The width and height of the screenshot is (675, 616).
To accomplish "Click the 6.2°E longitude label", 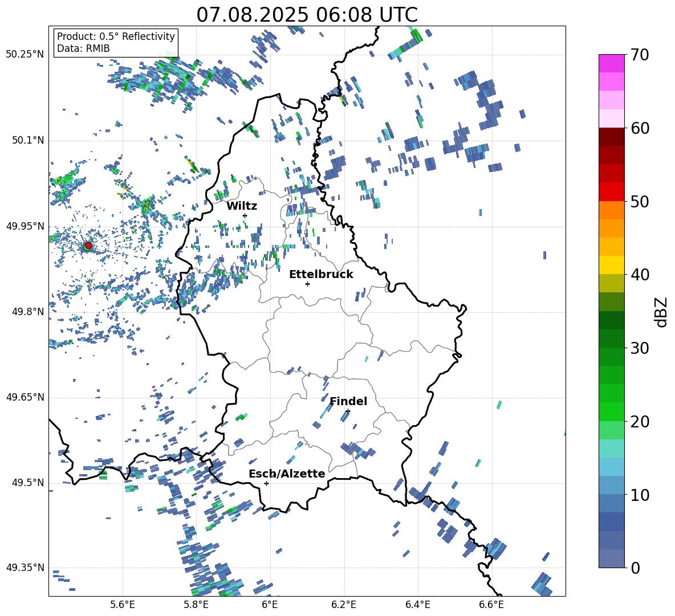I will point(344,605).
